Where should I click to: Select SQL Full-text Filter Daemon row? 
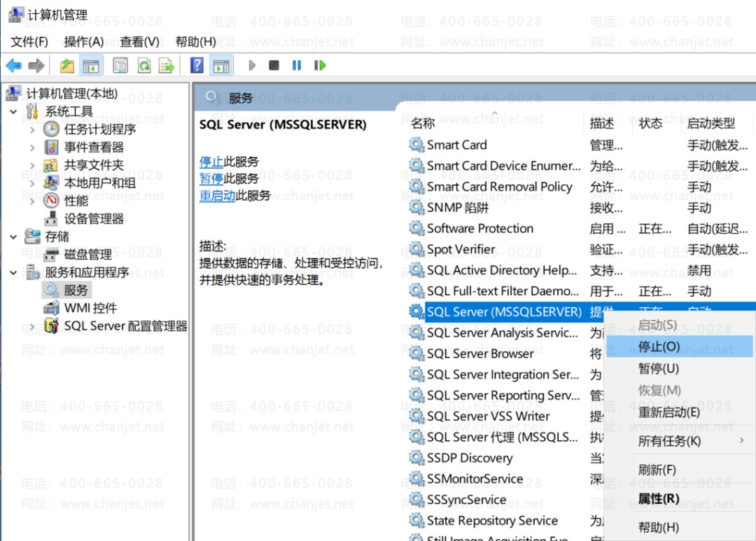(x=581, y=290)
